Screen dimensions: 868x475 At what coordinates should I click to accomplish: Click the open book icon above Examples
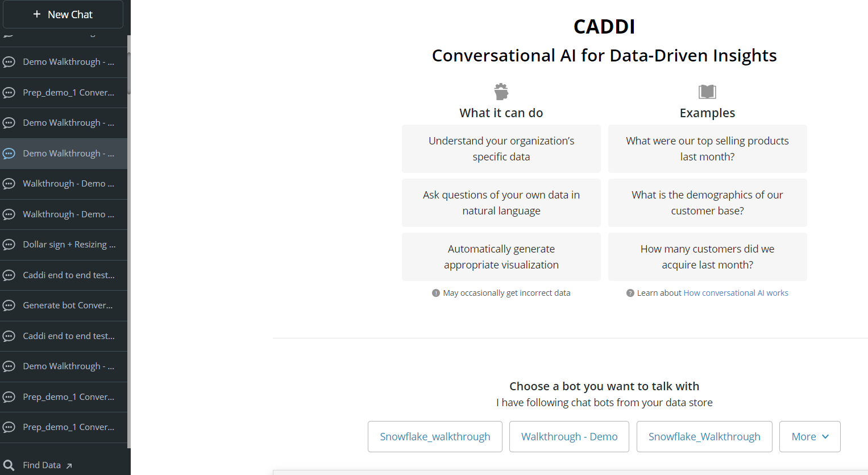pyautogui.click(x=707, y=92)
